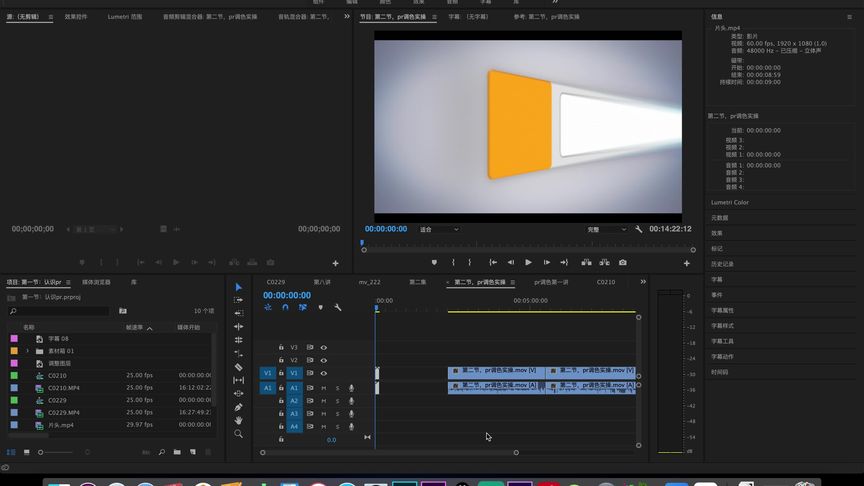
Task: Mute audio track A1
Action: point(324,388)
